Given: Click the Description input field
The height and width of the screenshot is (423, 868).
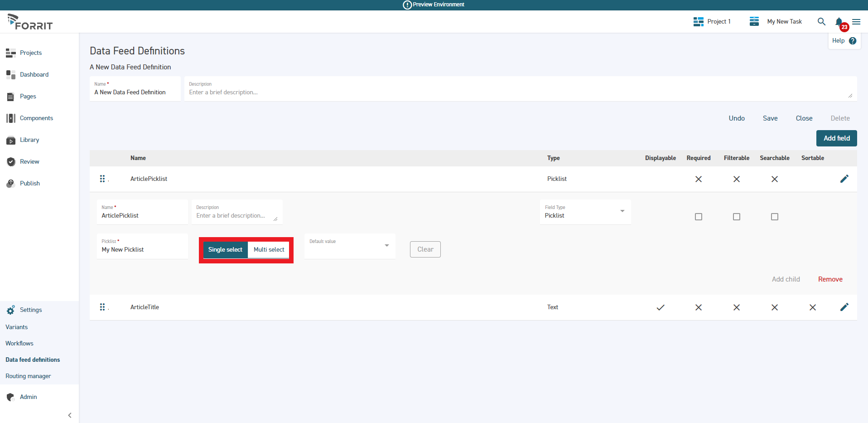Looking at the screenshot, I should tap(408, 92).
